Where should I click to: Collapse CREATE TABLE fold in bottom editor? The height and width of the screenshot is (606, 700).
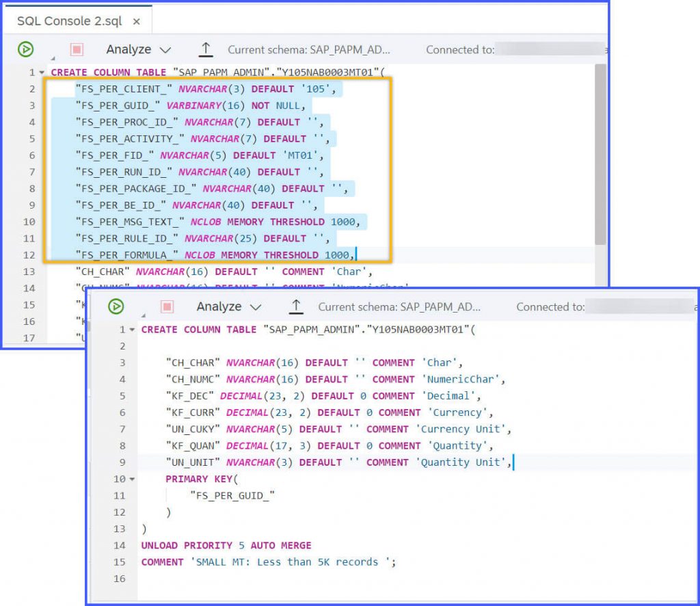tap(132, 330)
